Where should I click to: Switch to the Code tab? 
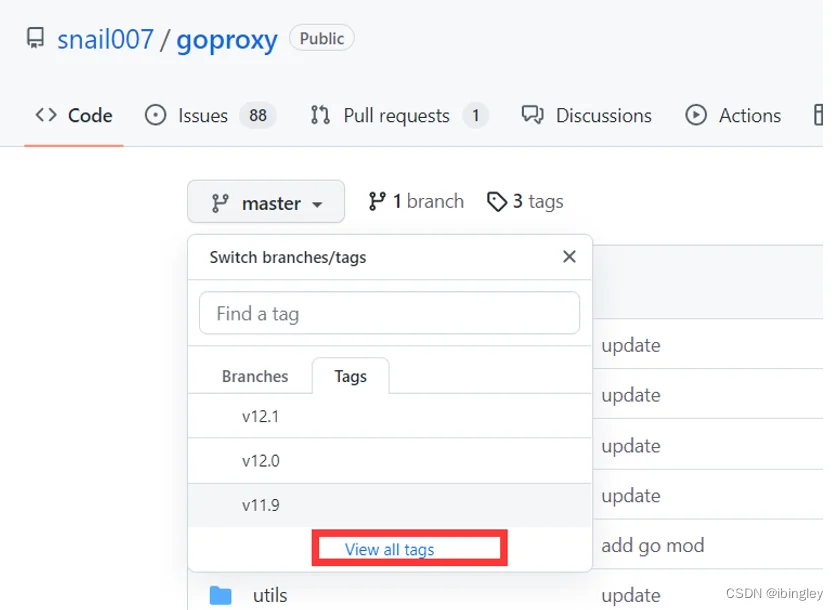coord(74,115)
